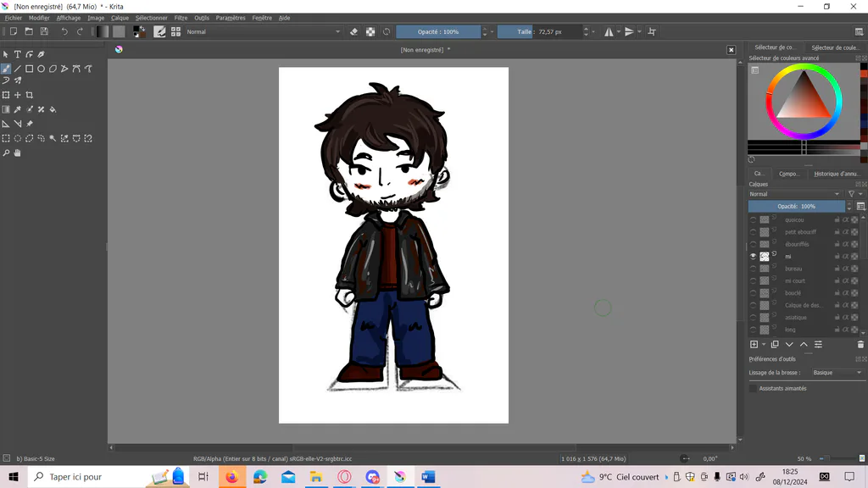Viewport: 868px width, 488px height.
Task: Close the unsaved document tab
Action: coord(731,50)
